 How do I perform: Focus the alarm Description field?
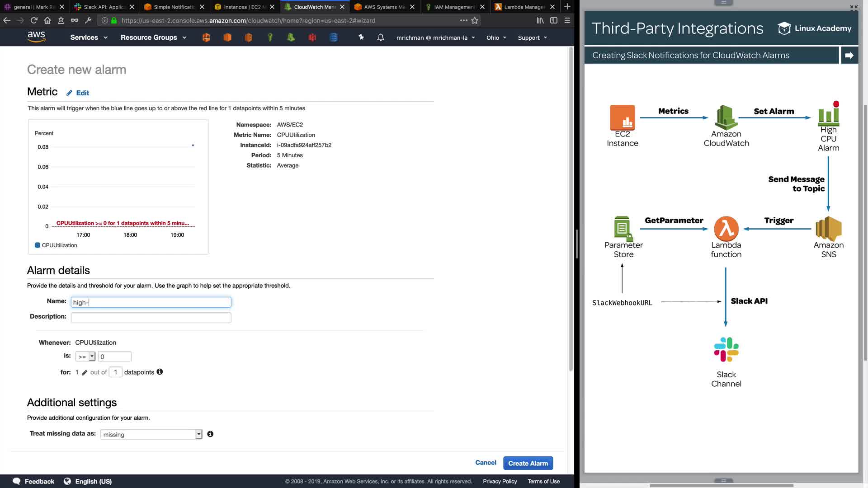pyautogui.click(x=151, y=318)
